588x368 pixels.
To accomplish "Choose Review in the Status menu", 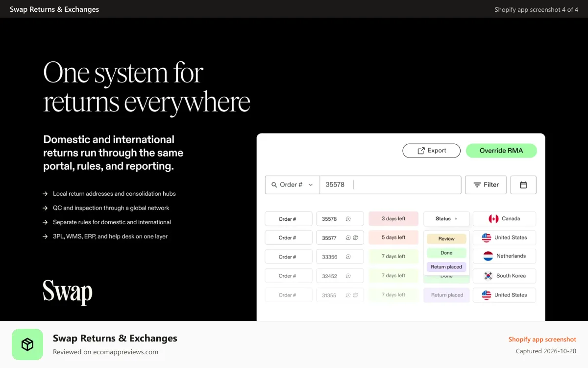I will pos(446,239).
